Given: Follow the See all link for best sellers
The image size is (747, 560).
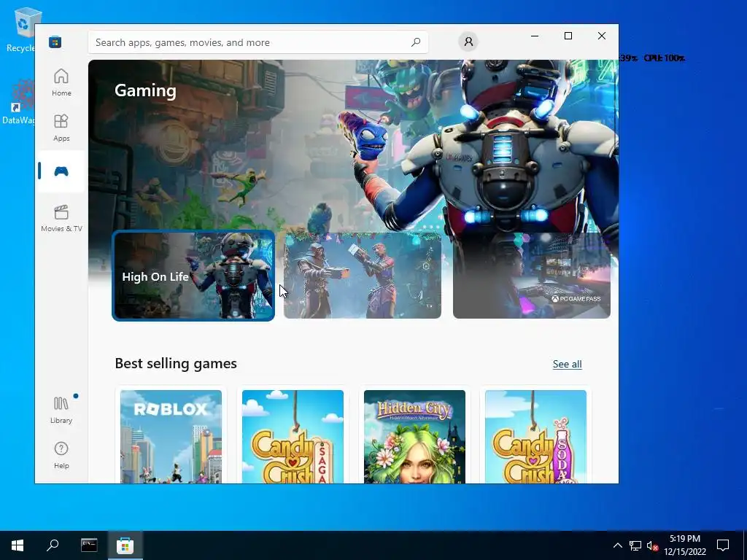Looking at the screenshot, I should 567,365.
